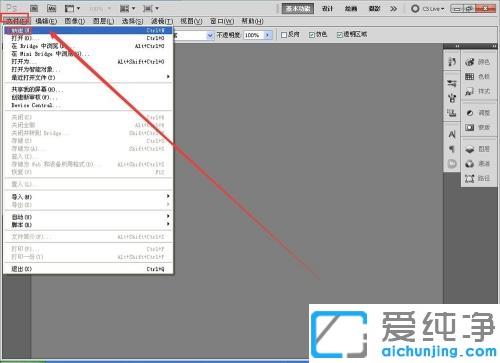The width and height of the screenshot is (500, 363).
Task: Open the Arrange Documents dropdown
Action: pyautogui.click(x=127, y=8)
